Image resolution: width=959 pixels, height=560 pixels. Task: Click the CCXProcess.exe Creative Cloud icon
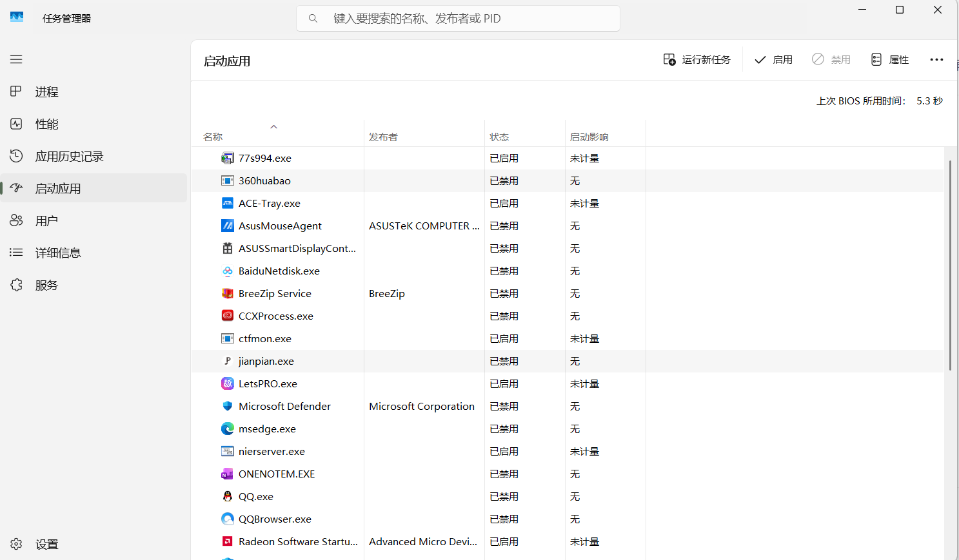tap(228, 316)
